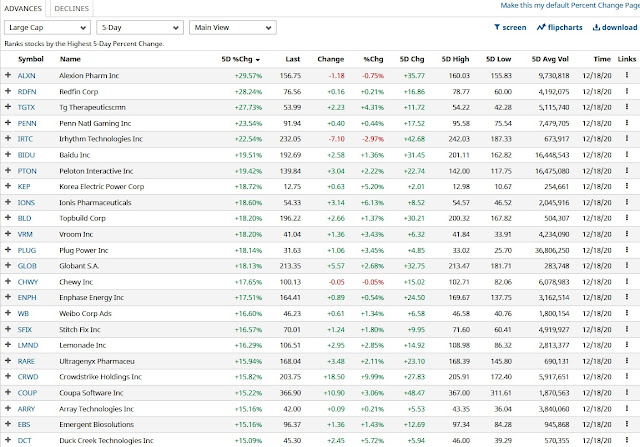Expand the BLD row plus icon
The image size is (640, 447).
point(8,218)
